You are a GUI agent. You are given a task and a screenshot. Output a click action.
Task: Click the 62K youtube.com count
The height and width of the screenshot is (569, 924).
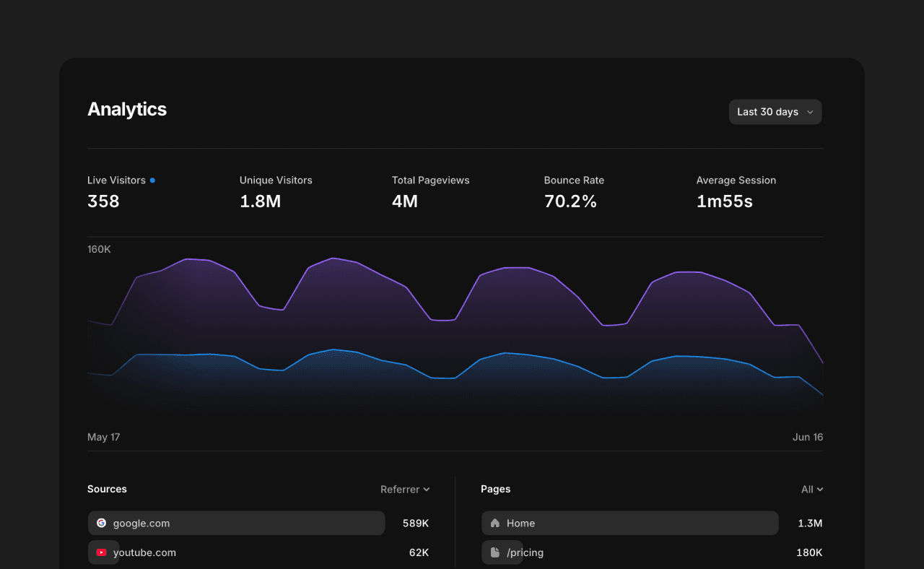click(x=419, y=552)
